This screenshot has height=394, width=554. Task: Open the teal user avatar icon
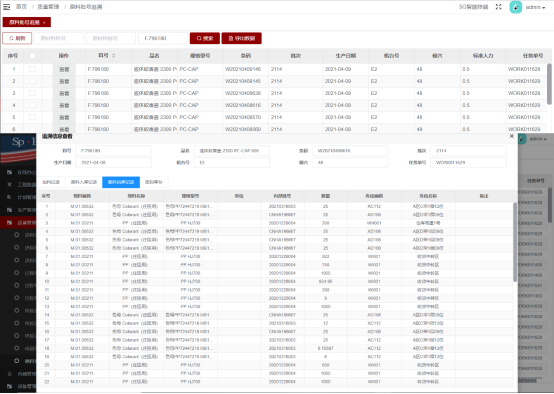(x=515, y=7)
